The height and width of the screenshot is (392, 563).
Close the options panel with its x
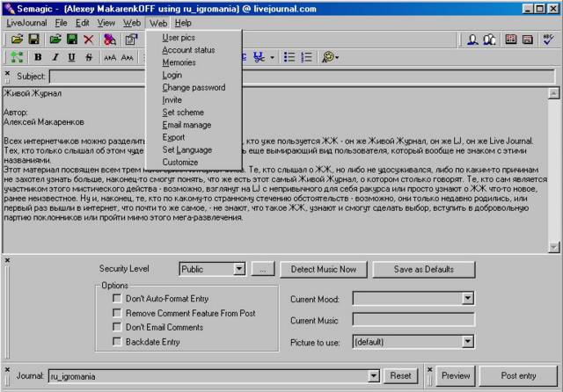(7, 260)
